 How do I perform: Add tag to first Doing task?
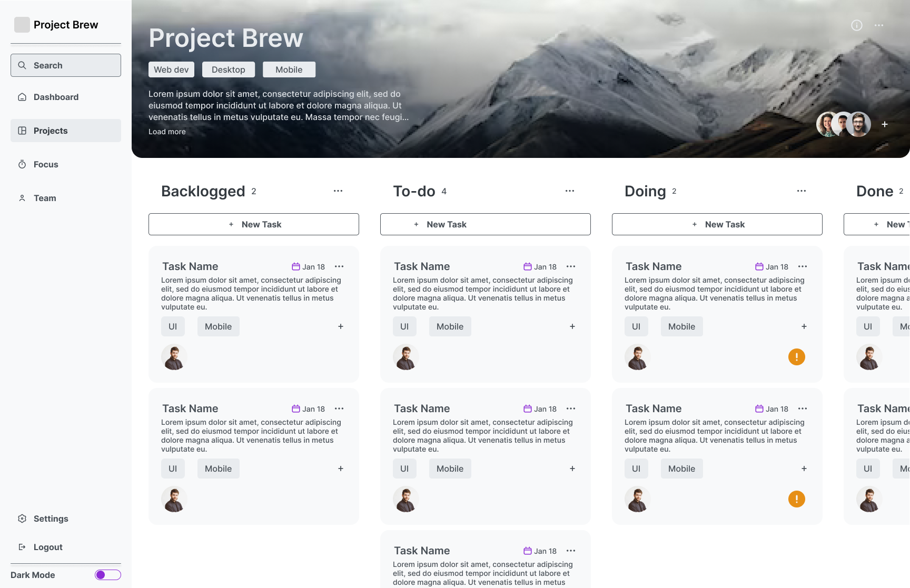click(804, 326)
